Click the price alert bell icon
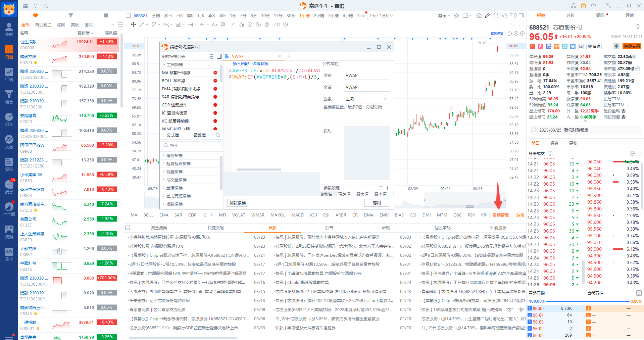This screenshot has height=340, width=644. coord(616,46)
